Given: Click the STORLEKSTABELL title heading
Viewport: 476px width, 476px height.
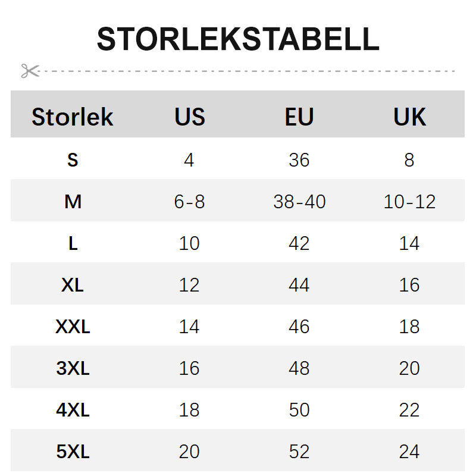Looking at the screenshot, I should tap(238, 39).
